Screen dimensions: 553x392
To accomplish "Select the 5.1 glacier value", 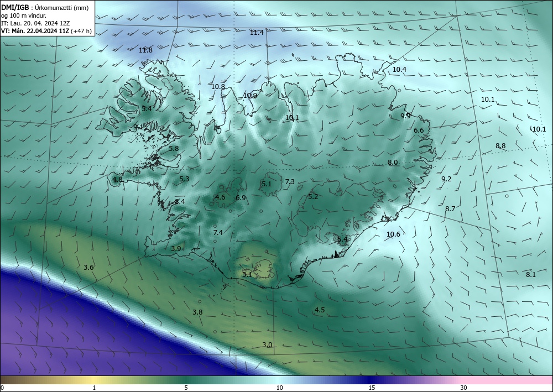I will (x=267, y=184).
